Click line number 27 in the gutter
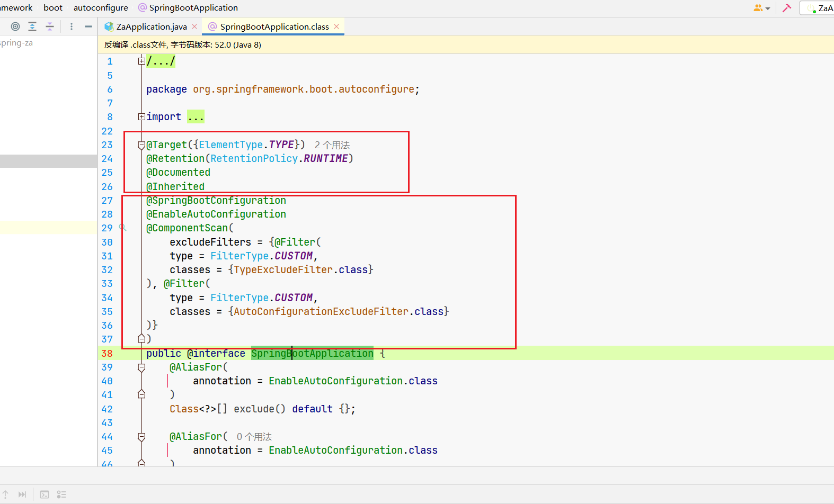The height and width of the screenshot is (504, 834). [x=107, y=200]
